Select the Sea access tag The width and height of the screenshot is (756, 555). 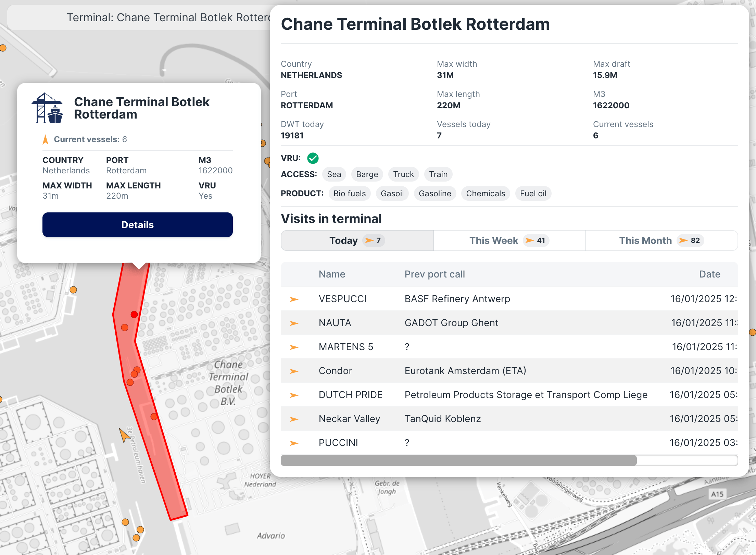pyautogui.click(x=334, y=174)
